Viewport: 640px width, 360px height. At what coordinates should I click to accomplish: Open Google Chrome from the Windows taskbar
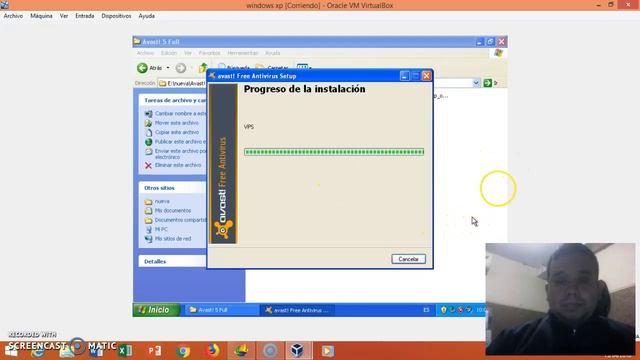tap(183, 351)
